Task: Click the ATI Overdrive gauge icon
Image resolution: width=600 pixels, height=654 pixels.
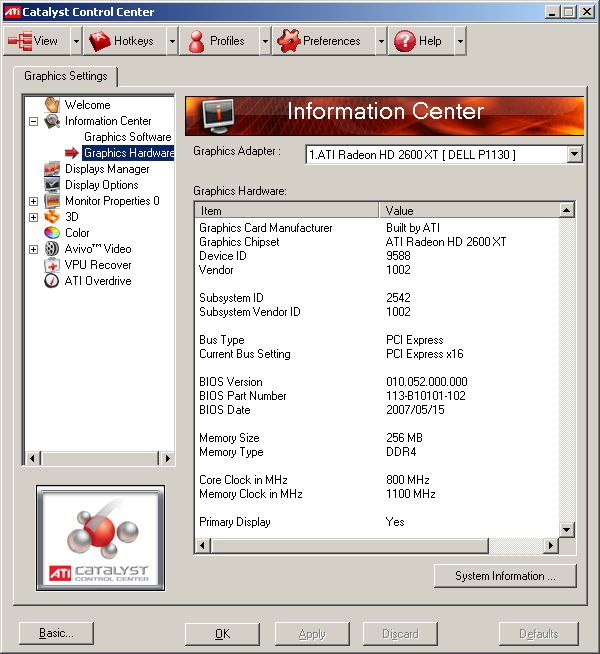Action: pos(52,281)
